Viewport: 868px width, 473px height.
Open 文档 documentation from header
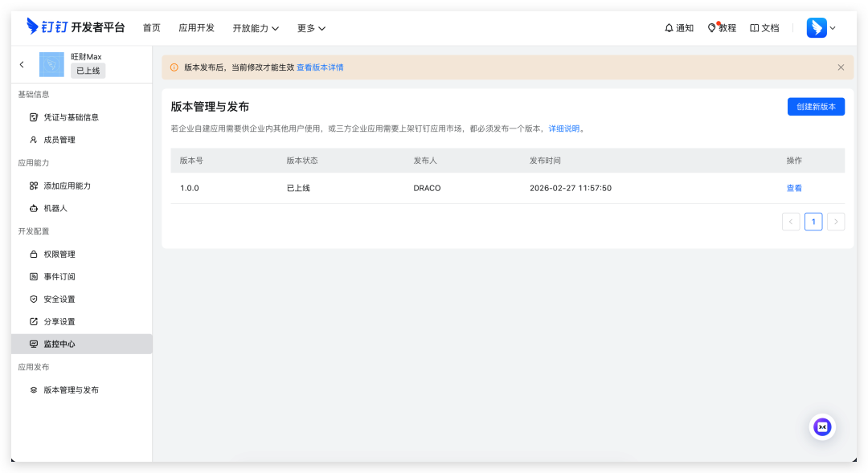[x=764, y=28]
